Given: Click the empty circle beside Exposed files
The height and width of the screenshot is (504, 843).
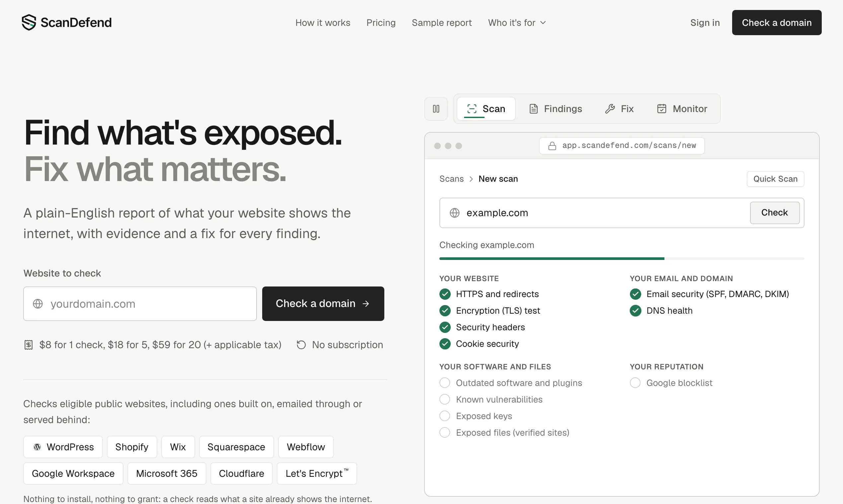Looking at the screenshot, I should 445,433.
